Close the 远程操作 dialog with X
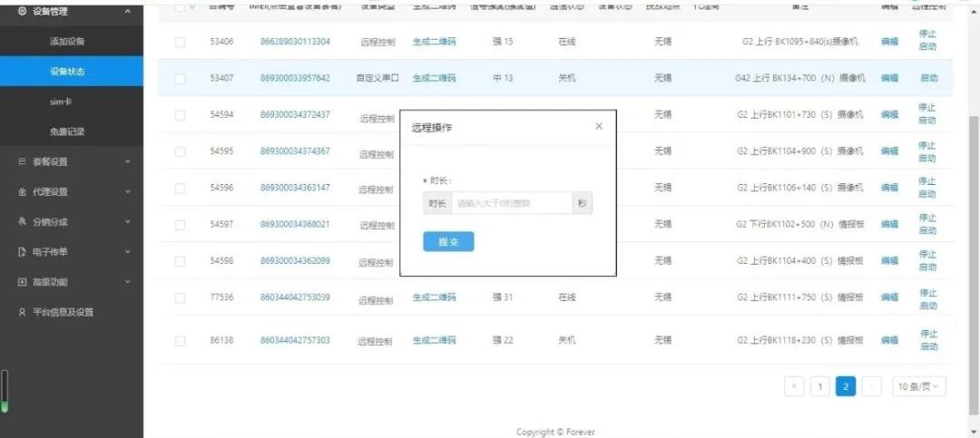Image resolution: width=980 pixels, height=438 pixels. pos(598,126)
